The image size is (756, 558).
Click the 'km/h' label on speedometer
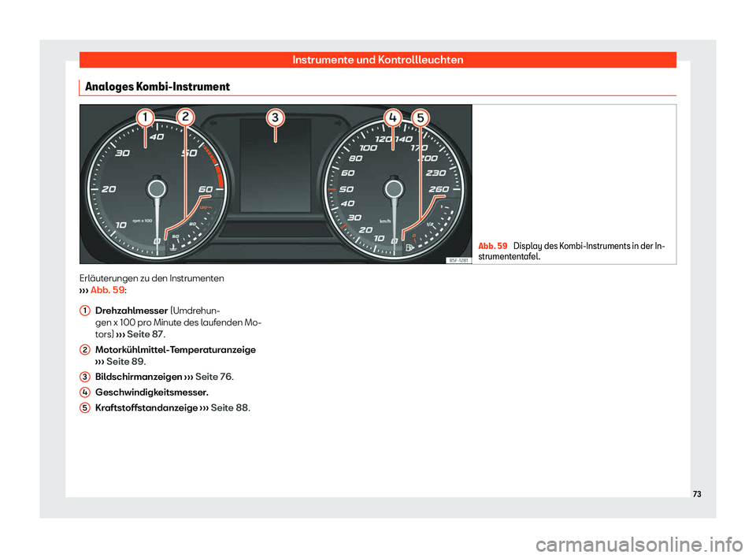click(x=385, y=221)
